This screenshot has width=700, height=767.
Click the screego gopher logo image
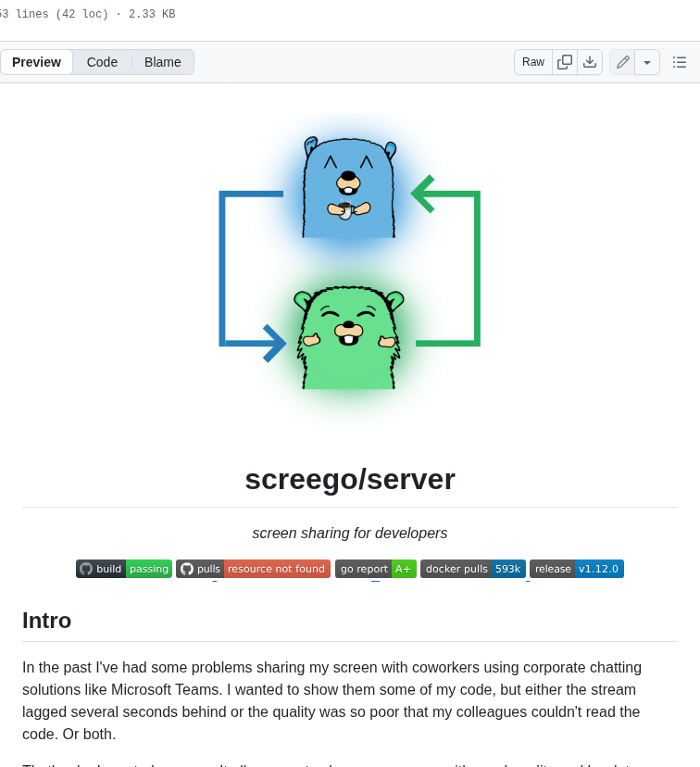350,272
